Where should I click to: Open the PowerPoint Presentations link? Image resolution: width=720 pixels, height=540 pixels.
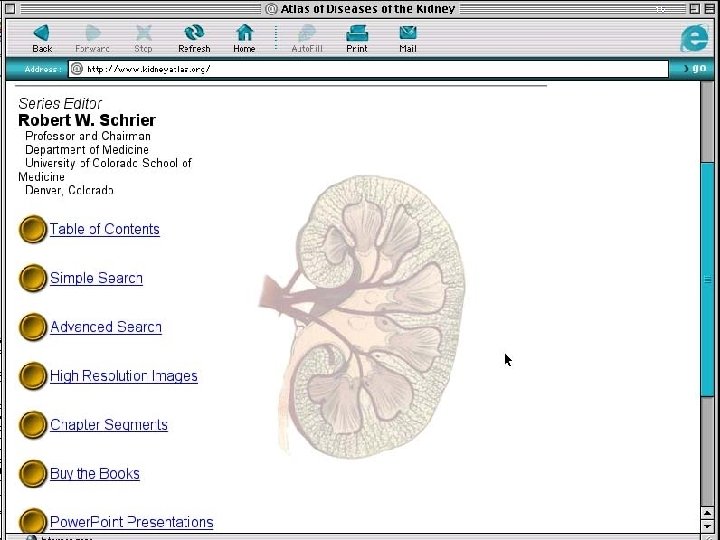pos(131,523)
